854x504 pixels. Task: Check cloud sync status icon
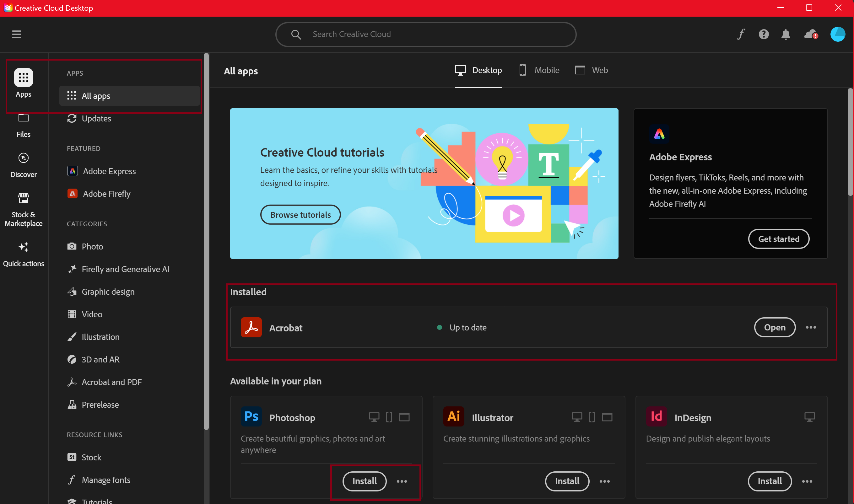(x=811, y=34)
